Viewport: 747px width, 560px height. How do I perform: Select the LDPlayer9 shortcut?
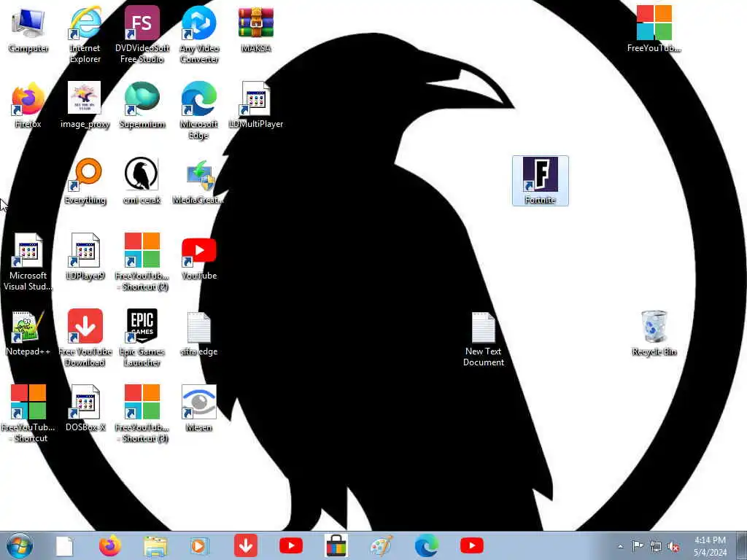click(85, 257)
